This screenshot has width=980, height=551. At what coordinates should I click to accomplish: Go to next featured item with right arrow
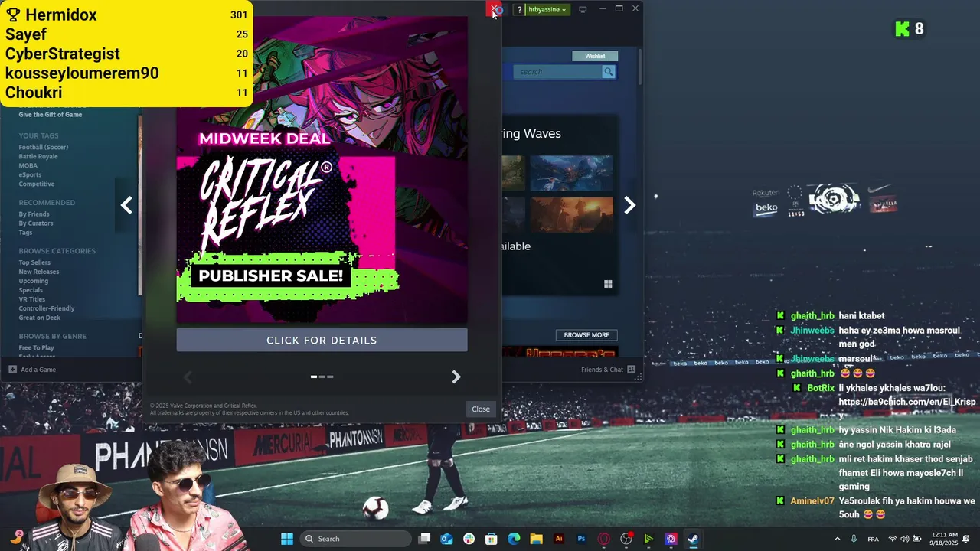click(629, 205)
